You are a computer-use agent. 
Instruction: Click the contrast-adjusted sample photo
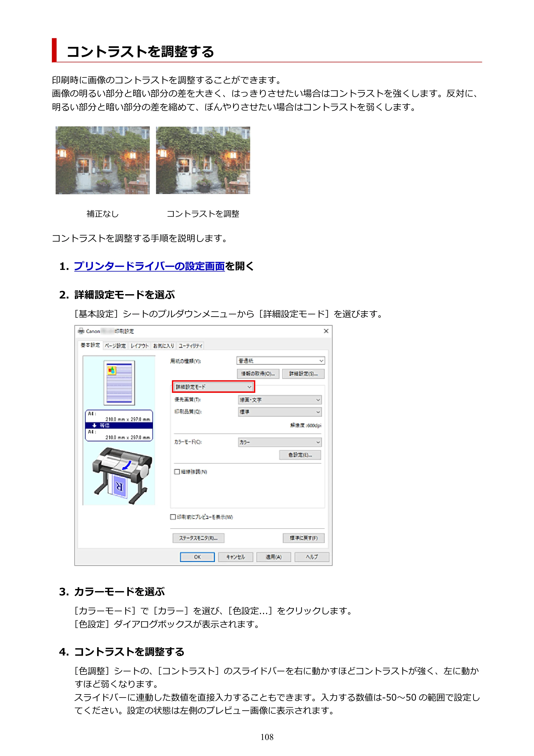203,160
